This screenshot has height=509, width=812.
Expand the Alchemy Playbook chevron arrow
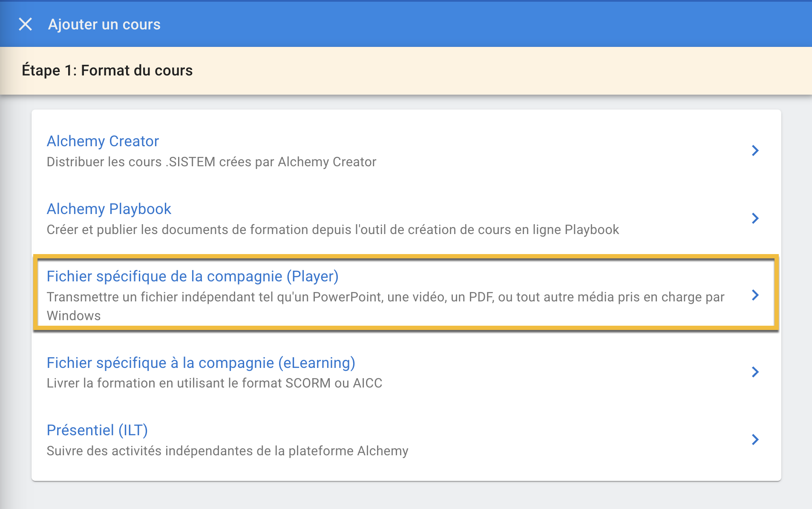(x=756, y=218)
